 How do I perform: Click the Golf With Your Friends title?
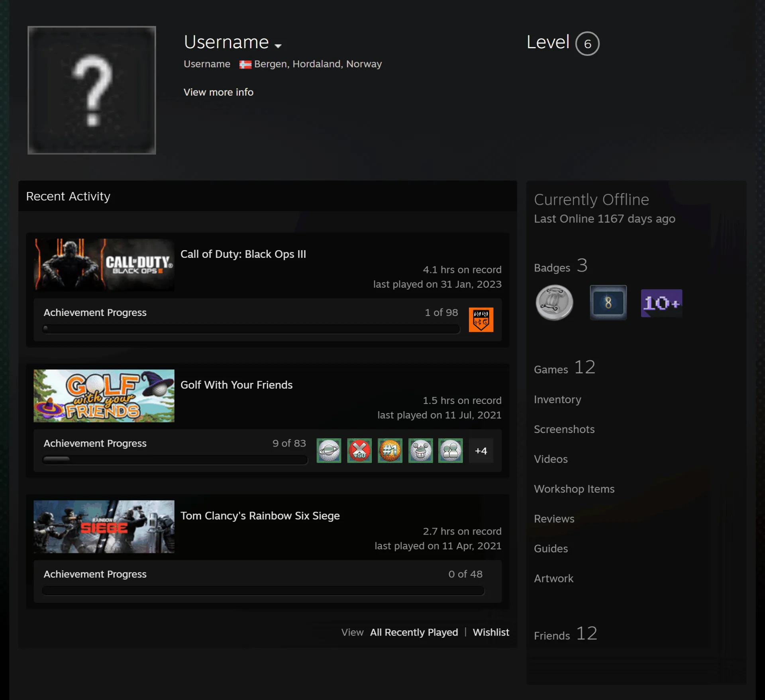[236, 385]
